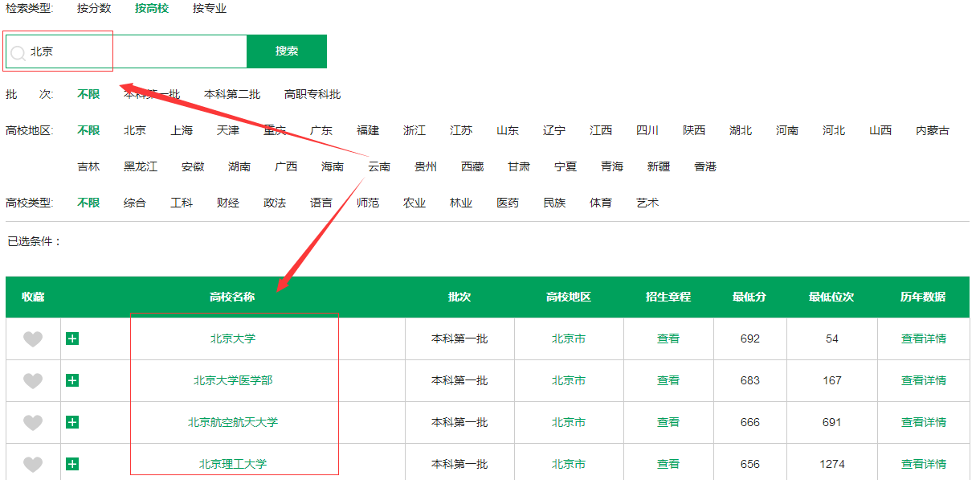Expand the 北京理工大学 row plus icon
The image size is (980, 480).
(72, 464)
